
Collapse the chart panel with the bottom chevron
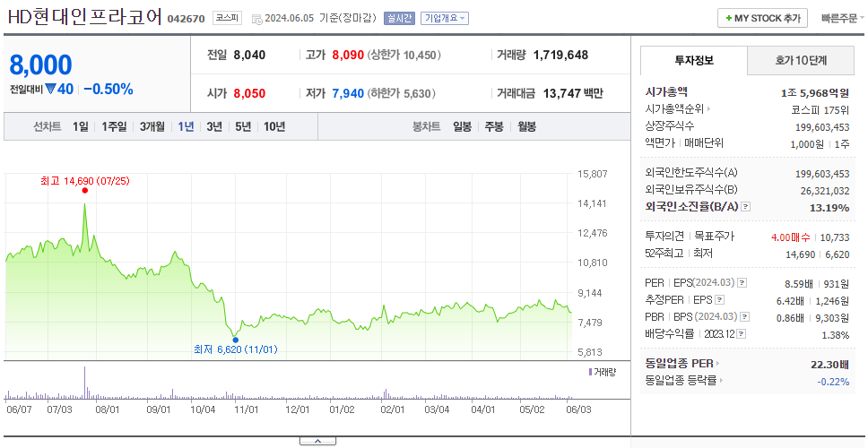(317, 441)
